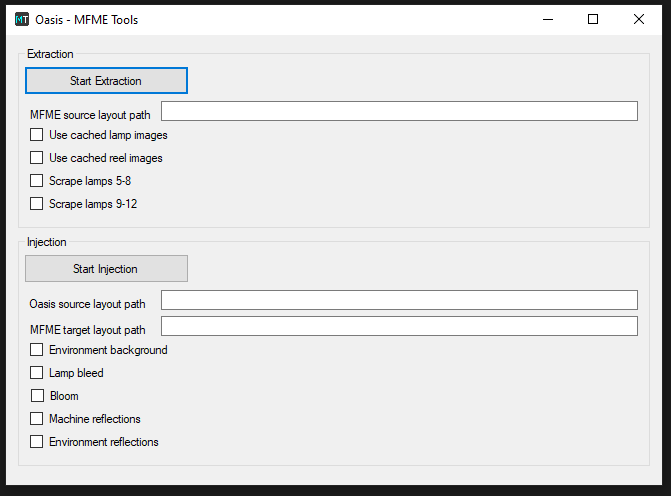This screenshot has width=671, height=496.
Task: Click the 'Oasis source layout path' label
Action: 87,304
